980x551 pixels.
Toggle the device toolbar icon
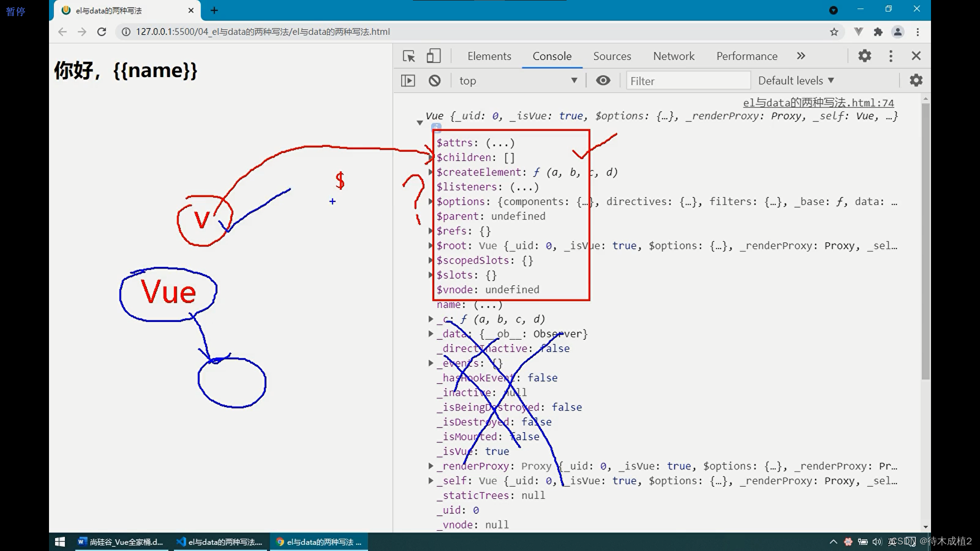tap(433, 56)
